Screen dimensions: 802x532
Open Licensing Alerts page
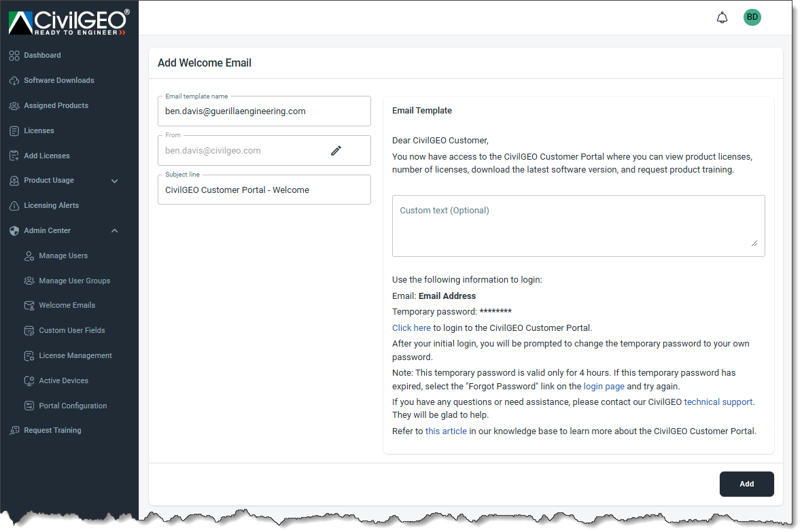pyautogui.click(x=51, y=205)
